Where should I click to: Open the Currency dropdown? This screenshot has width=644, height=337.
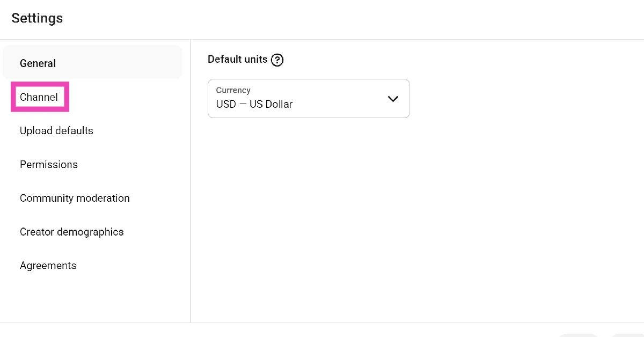pyautogui.click(x=309, y=99)
